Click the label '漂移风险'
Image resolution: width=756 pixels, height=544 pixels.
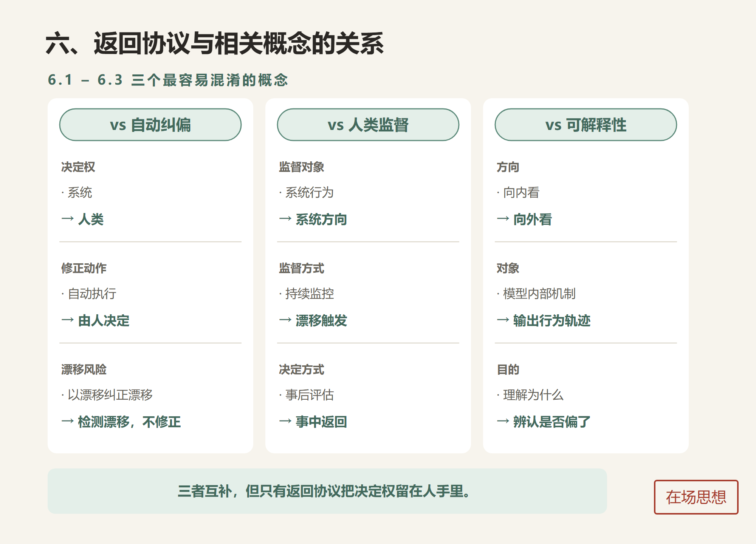click(84, 369)
